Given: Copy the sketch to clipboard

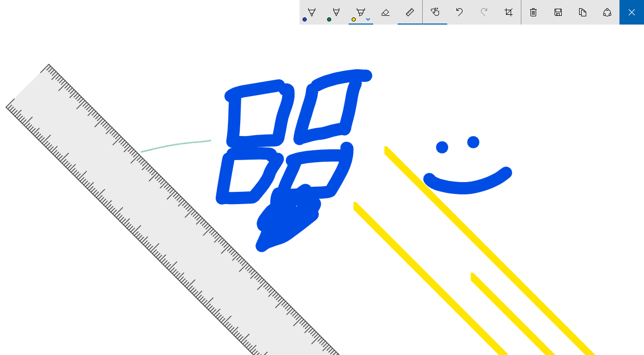Looking at the screenshot, I should coord(583,12).
